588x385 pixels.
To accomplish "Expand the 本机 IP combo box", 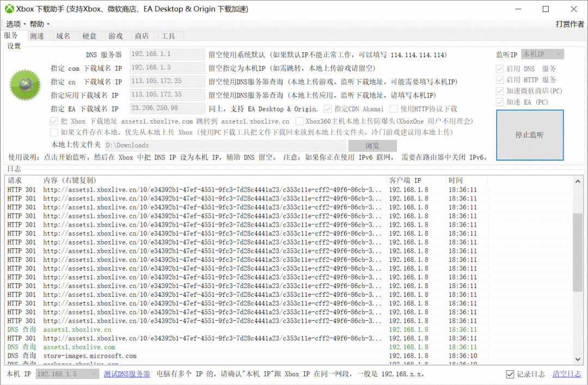I will [68, 374].
